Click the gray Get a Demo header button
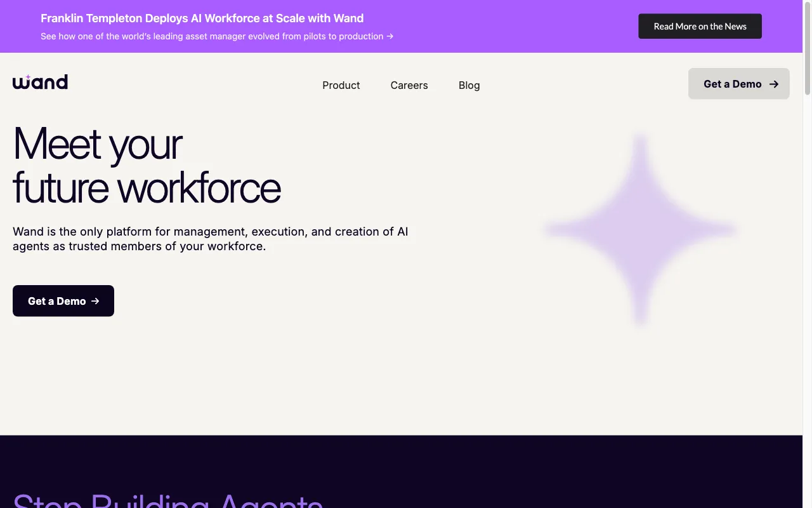 [739, 84]
